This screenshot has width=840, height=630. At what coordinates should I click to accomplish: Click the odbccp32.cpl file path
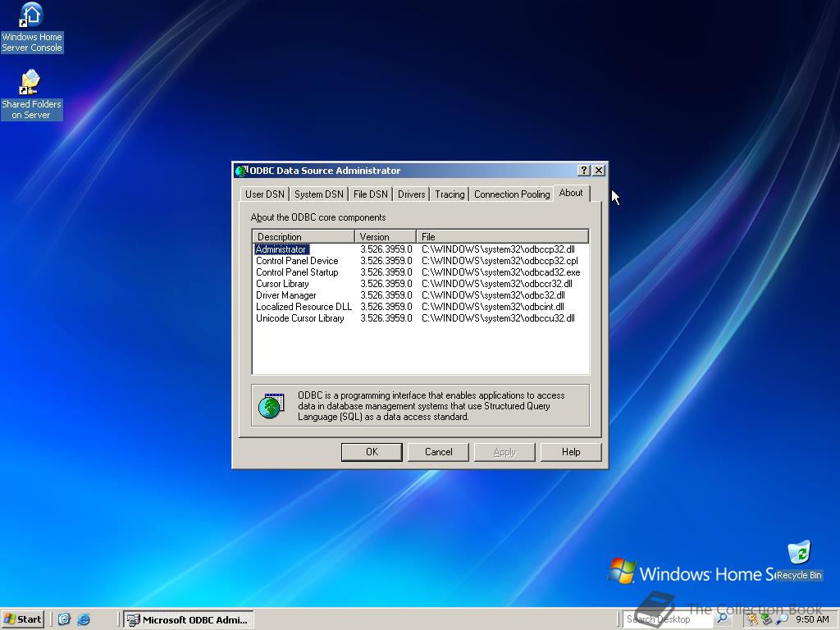click(500, 260)
